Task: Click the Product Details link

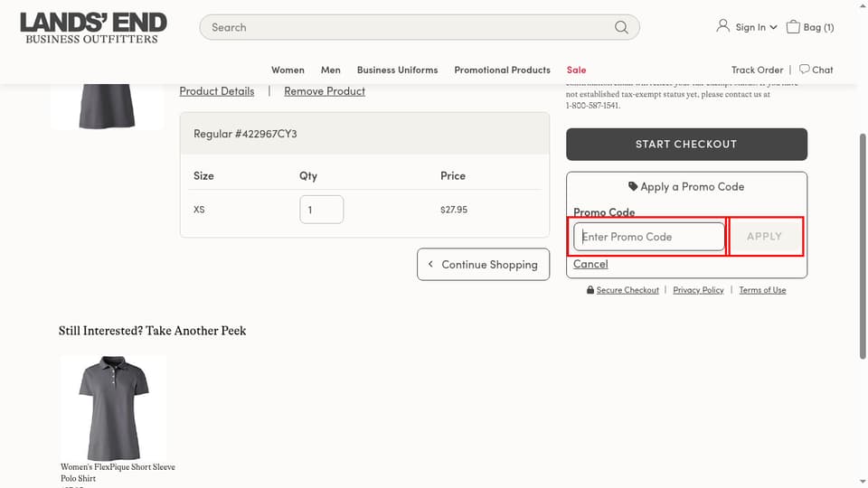Action: 216,91
